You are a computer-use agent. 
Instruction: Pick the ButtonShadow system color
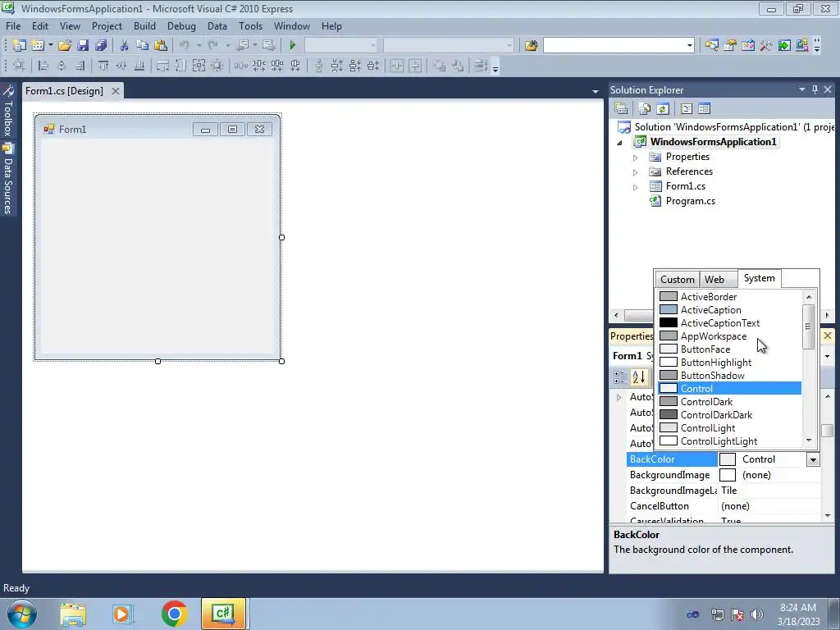(x=729, y=376)
